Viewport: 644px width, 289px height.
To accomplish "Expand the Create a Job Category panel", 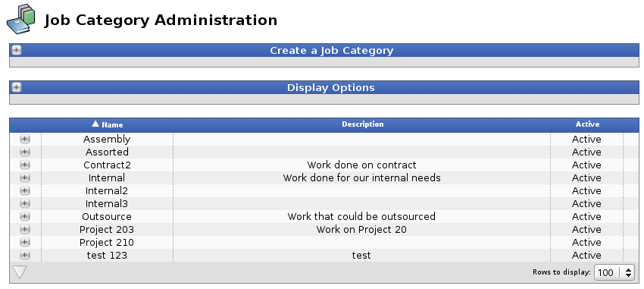I will 17,50.
